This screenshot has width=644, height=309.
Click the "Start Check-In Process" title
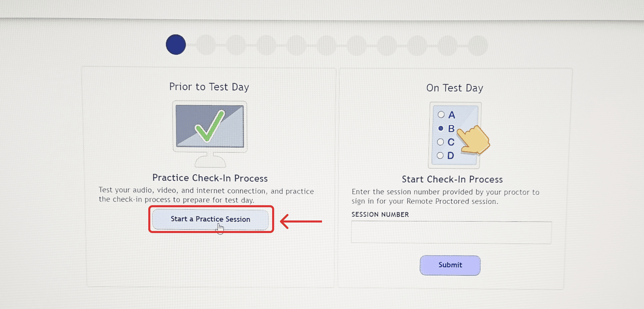pyautogui.click(x=452, y=179)
